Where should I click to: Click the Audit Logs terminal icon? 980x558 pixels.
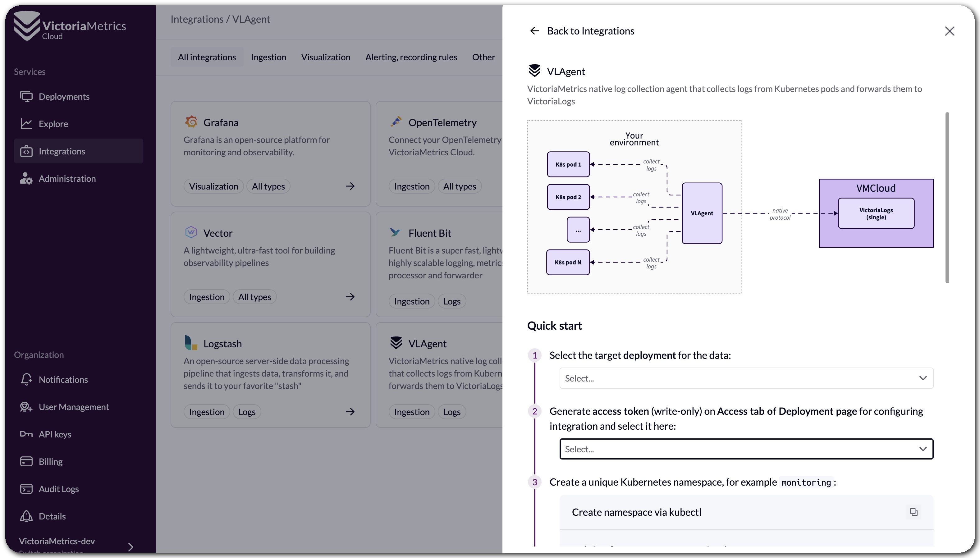[26, 489]
